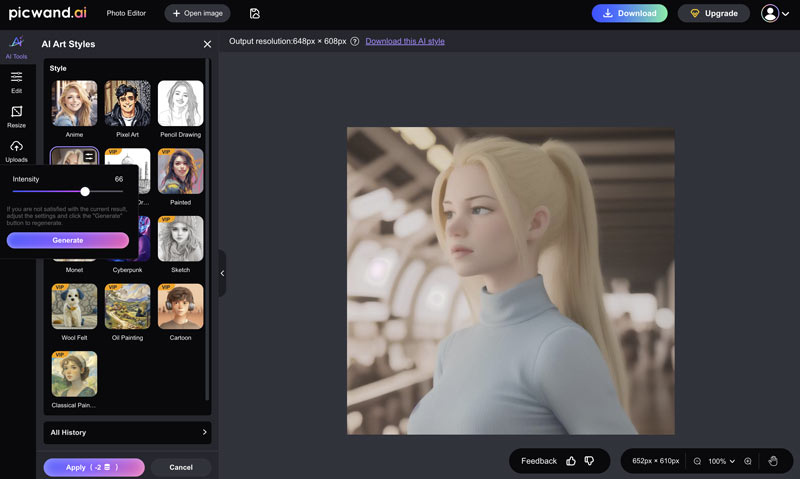Screen dimensions: 800x479
Task: Open settings icon on selected style thumbnail
Action: point(89,156)
